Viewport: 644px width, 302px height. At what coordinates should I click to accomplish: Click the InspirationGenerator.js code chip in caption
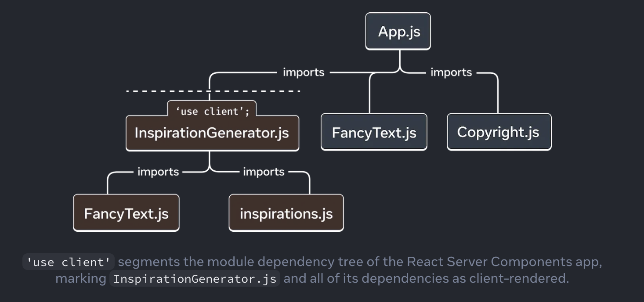(x=194, y=278)
